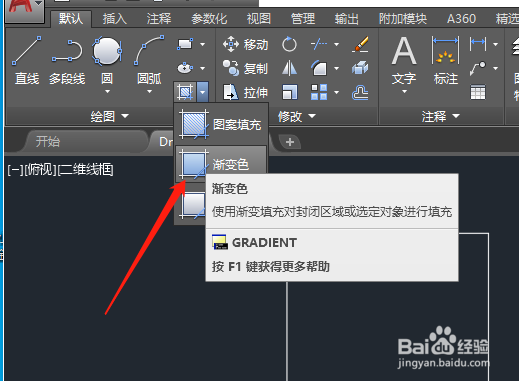Open the Linear dimension dropdown arrow

coord(496,44)
